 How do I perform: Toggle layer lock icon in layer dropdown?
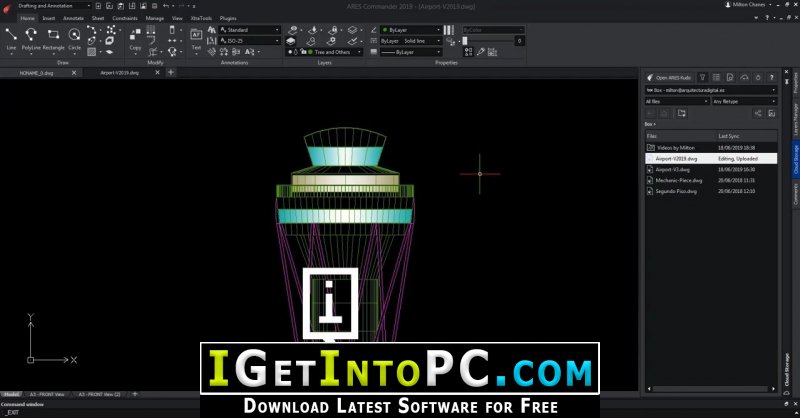click(303, 52)
